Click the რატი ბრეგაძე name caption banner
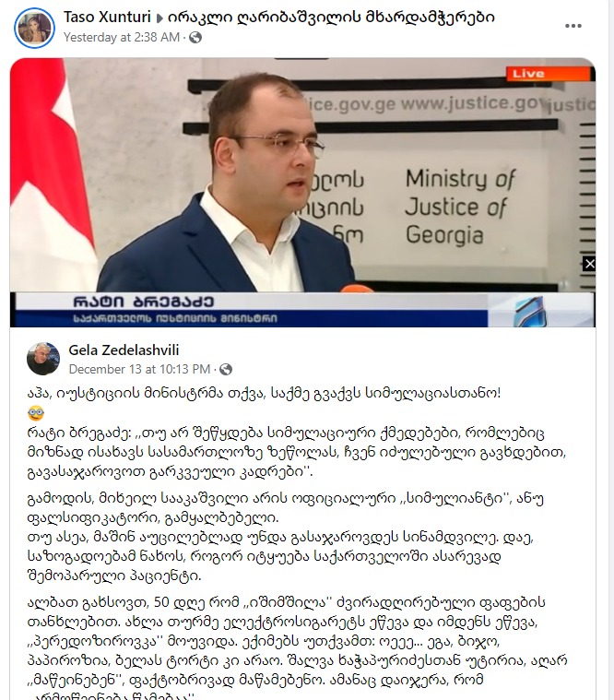Screen dimensions: 614x700 tap(250, 310)
